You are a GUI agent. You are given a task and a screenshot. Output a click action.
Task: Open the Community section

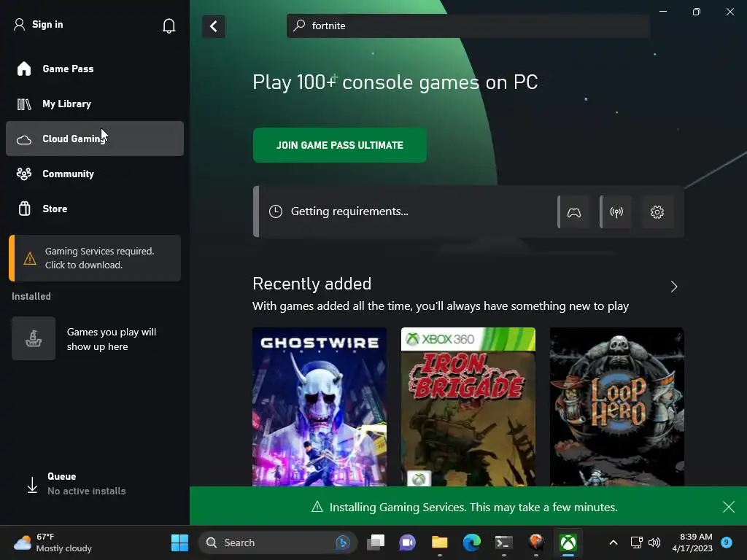(x=94, y=174)
